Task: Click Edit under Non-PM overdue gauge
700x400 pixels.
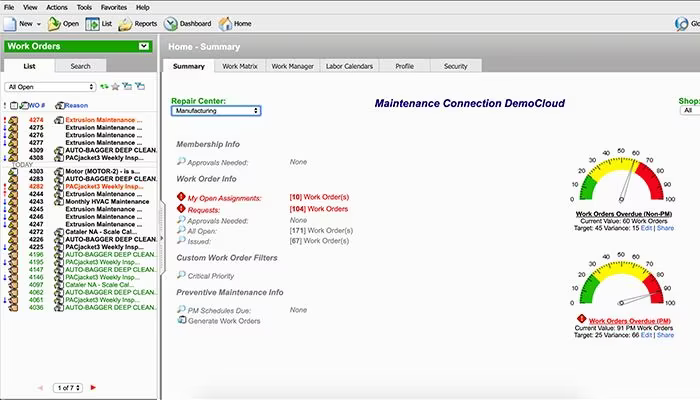Action: coord(646,228)
